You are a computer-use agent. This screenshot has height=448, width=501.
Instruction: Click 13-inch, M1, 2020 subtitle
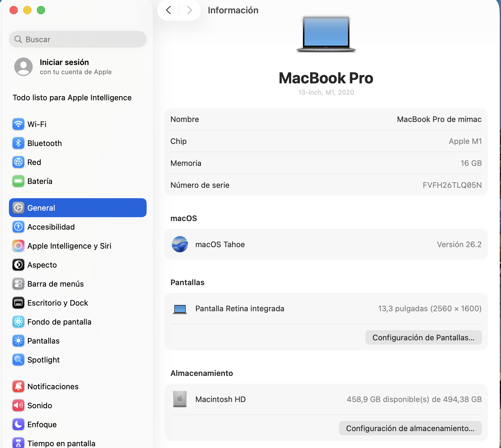click(x=326, y=92)
